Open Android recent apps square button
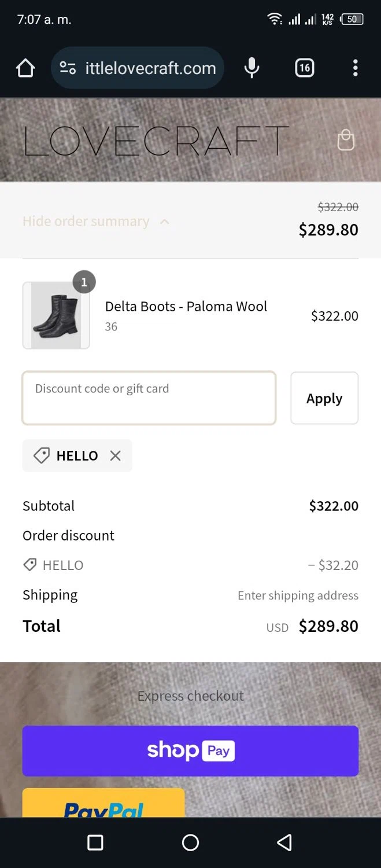 tap(95, 843)
